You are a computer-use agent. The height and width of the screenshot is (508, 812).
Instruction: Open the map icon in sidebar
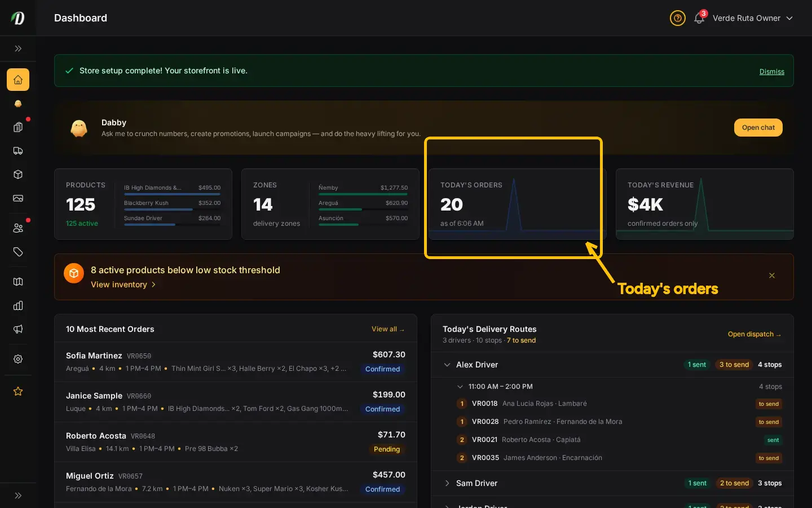coord(18,282)
